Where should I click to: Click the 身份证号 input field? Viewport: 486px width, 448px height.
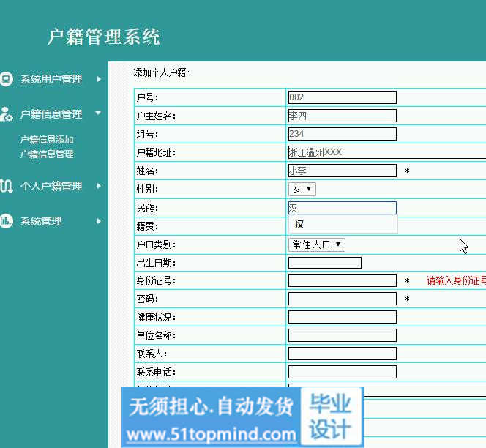(343, 280)
